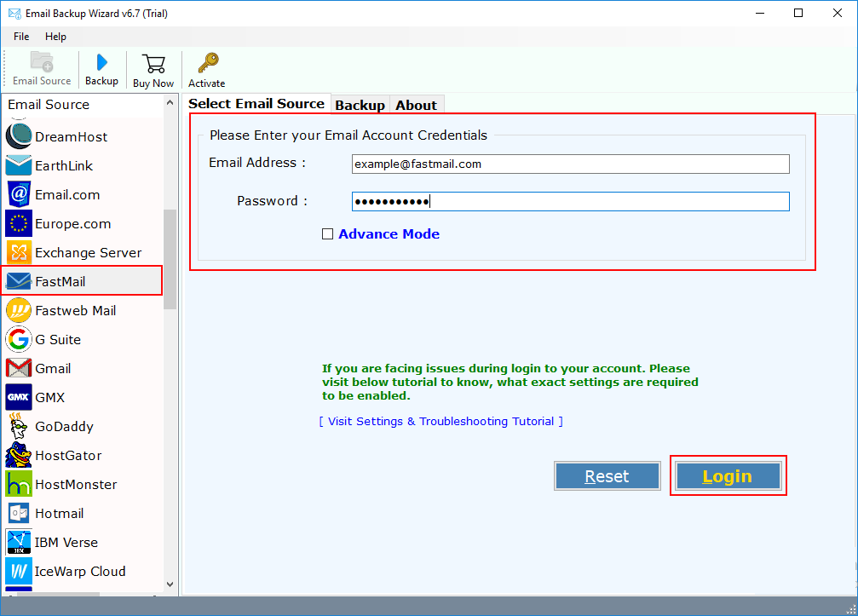Click the Activate key icon
Image resolution: width=858 pixels, height=616 pixels.
click(208, 63)
